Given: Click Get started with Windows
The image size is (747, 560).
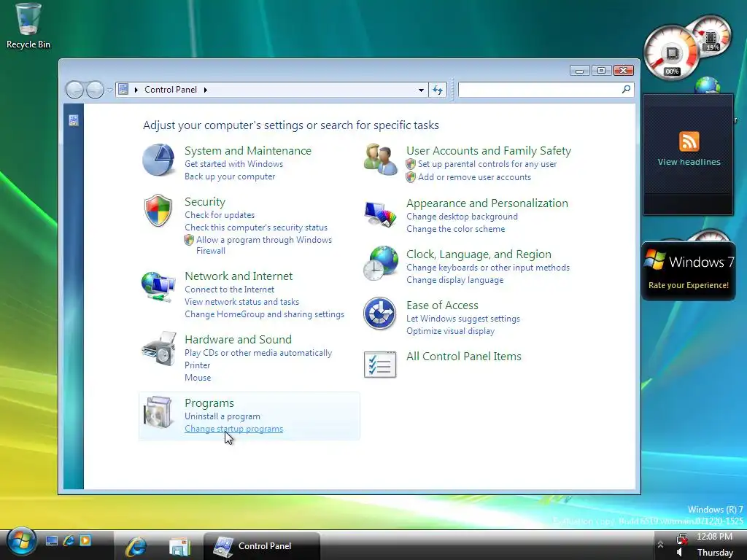Looking at the screenshot, I should (x=234, y=164).
